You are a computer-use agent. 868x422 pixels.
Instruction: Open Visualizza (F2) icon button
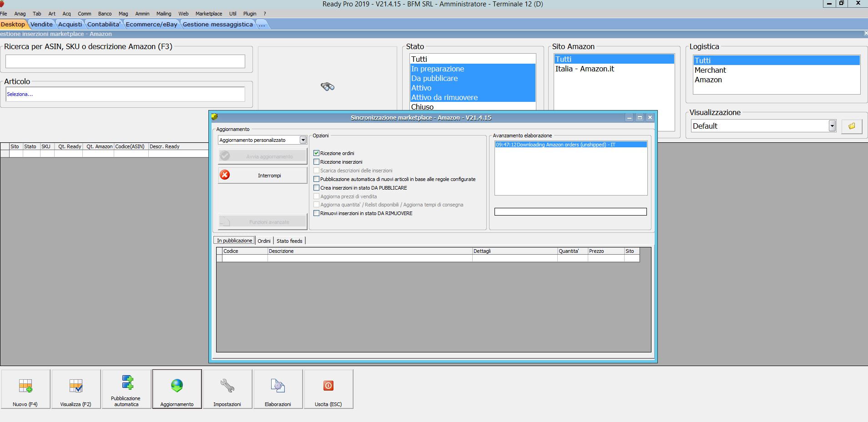pyautogui.click(x=76, y=389)
